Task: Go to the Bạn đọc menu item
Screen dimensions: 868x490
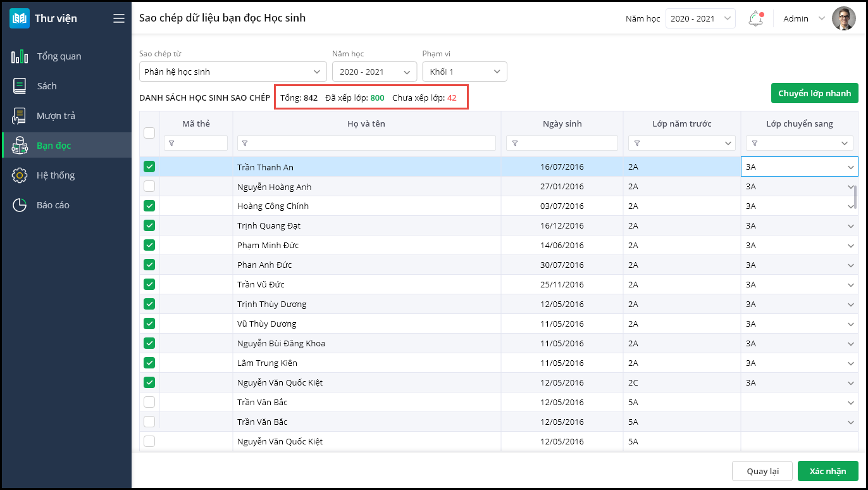Action: (54, 146)
